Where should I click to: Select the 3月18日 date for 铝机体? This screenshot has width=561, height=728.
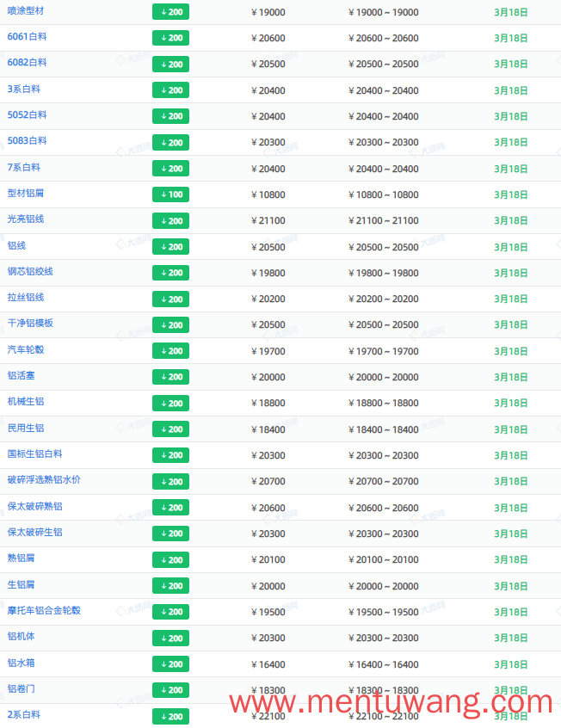511,639
